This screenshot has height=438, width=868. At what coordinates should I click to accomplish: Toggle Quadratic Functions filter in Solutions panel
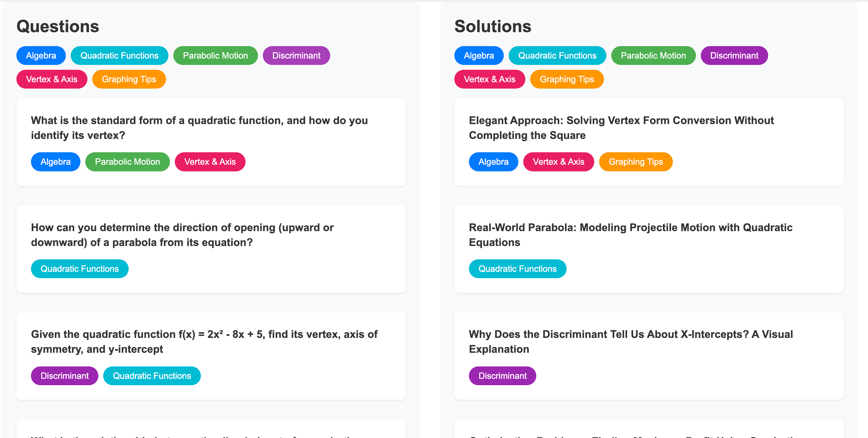coord(557,56)
